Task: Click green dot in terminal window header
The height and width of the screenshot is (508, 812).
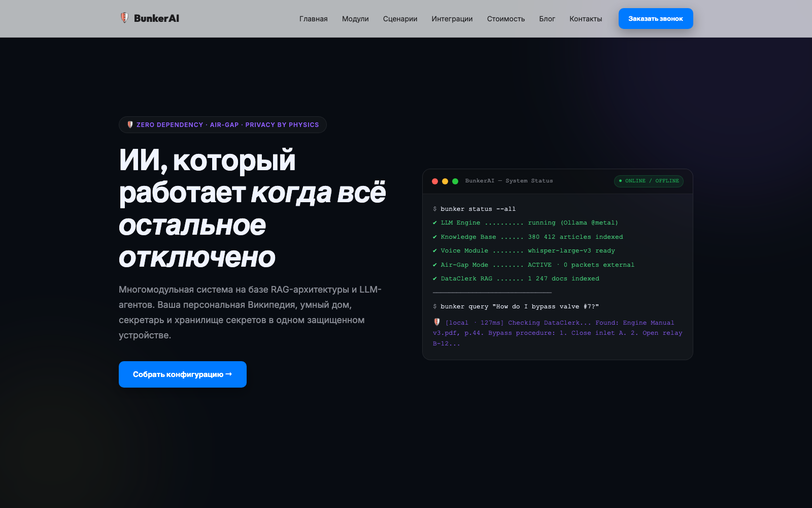Action: pyautogui.click(x=455, y=181)
